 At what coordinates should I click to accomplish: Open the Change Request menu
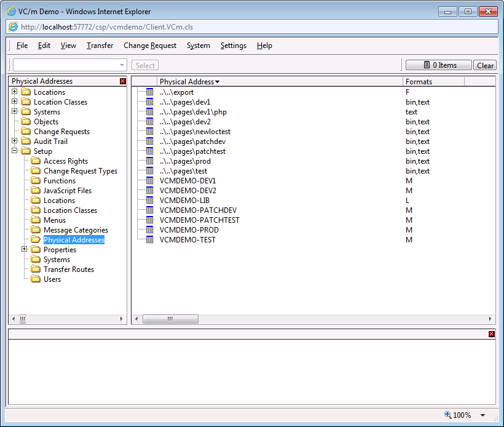click(150, 46)
